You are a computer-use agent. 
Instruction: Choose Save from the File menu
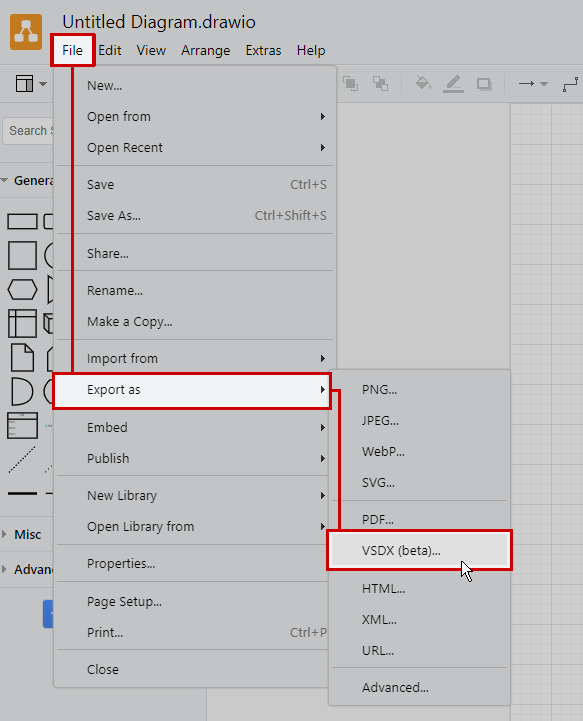point(195,185)
